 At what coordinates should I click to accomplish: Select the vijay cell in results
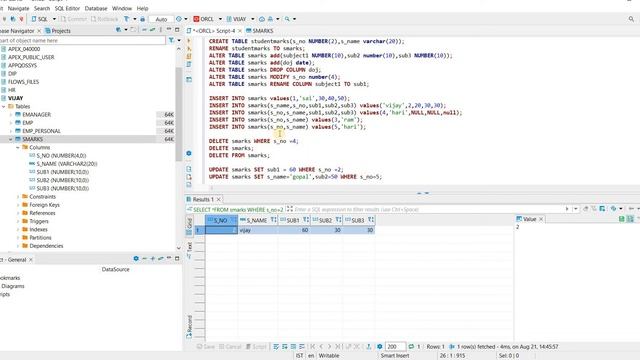tap(258, 230)
